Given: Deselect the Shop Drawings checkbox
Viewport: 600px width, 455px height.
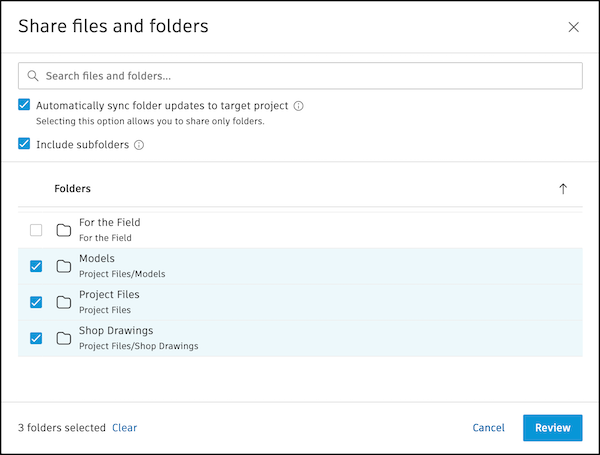Looking at the screenshot, I should [36, 338].
